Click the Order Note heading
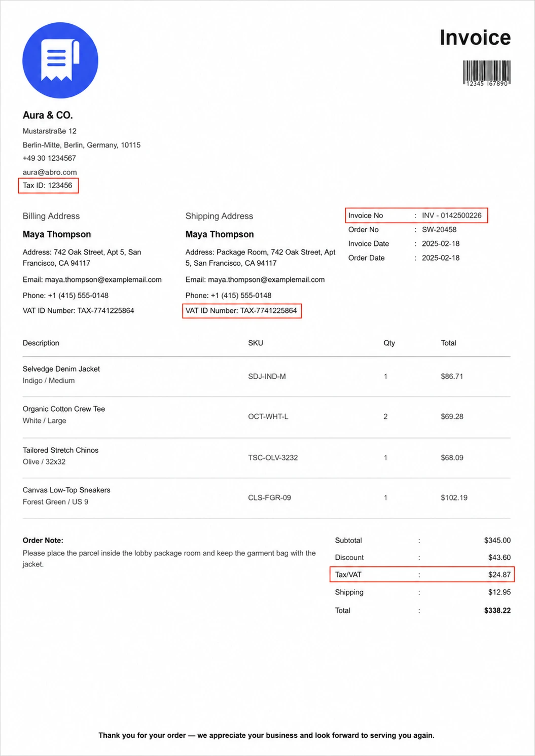535x756 pixels. 43,541
